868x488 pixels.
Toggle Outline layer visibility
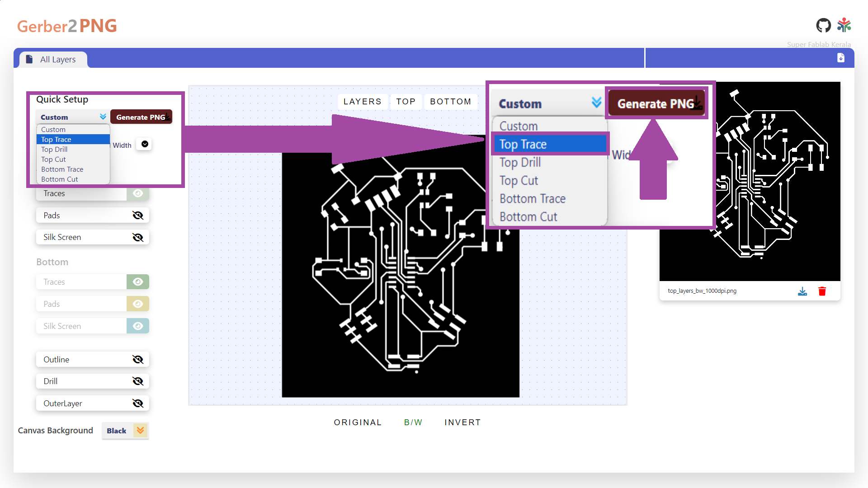[x=138, y=360]
